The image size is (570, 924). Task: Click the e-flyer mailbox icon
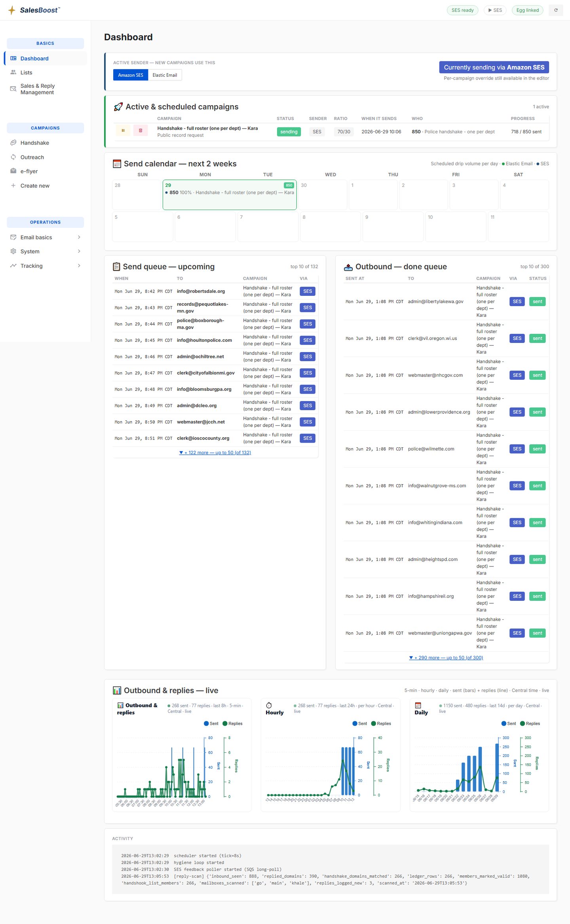[x=13, y=171]
